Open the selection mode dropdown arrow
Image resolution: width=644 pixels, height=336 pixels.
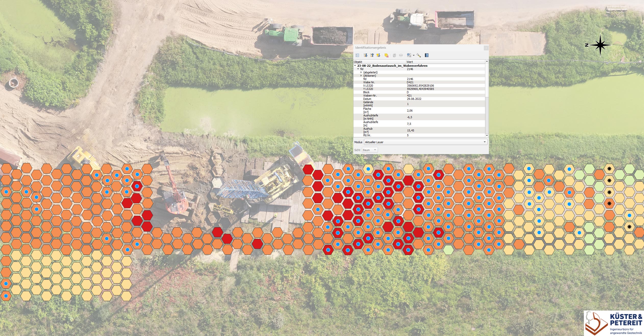point(413,55)
